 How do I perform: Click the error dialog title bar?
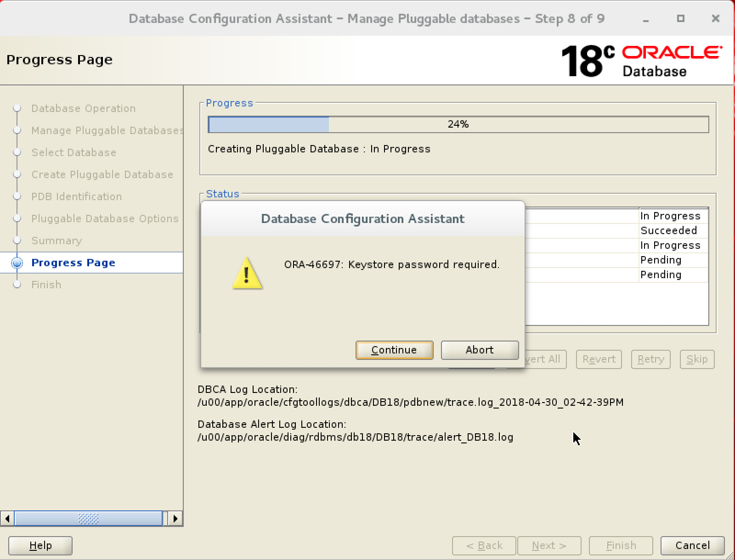[362, 218]
